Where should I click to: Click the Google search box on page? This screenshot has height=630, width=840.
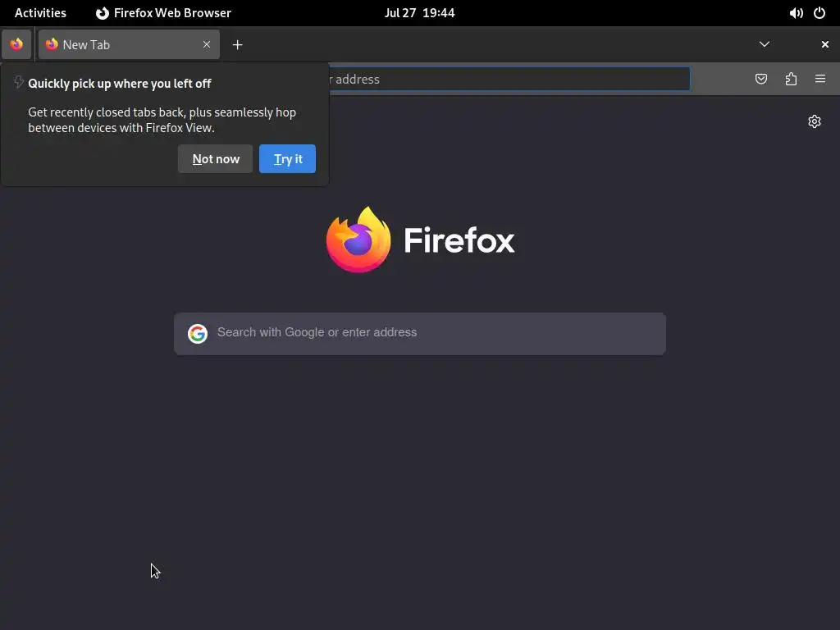point(420,333)
